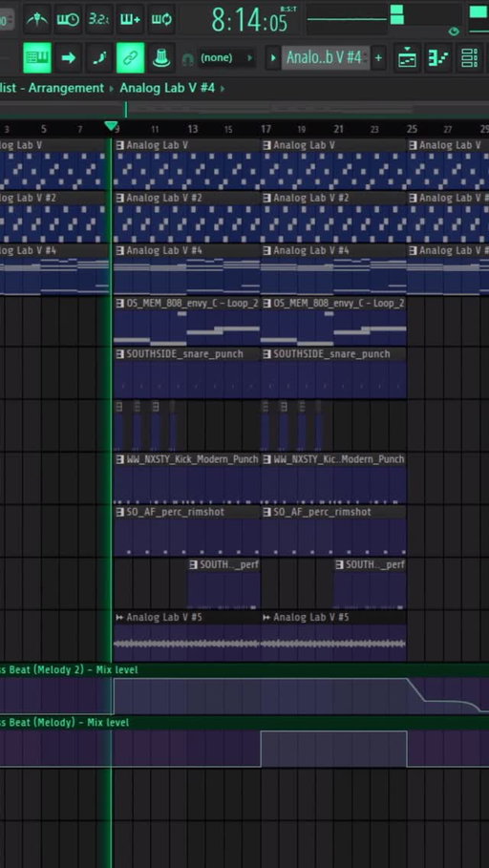The height and width of the screenshot is (868, 489).
Task: Open clip menu of OS_MEM_808_envy_C at bar 9
Action: pyautogui.click(x=120, y=304)
